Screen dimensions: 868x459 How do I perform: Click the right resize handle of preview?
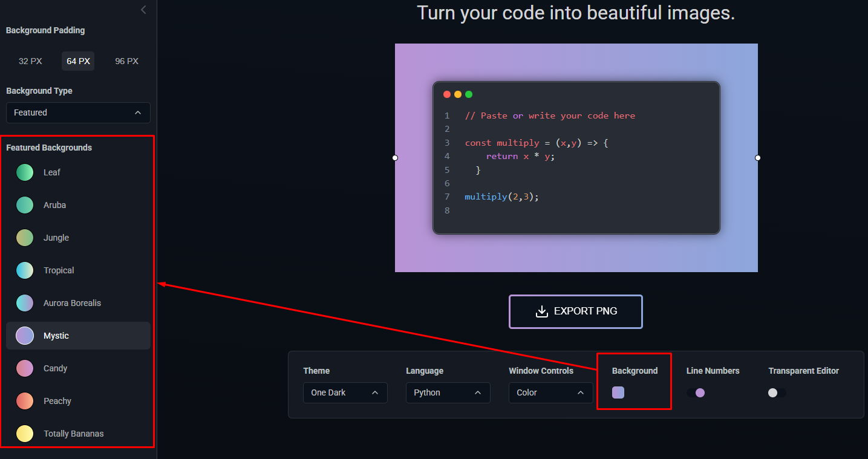[758, 158]
